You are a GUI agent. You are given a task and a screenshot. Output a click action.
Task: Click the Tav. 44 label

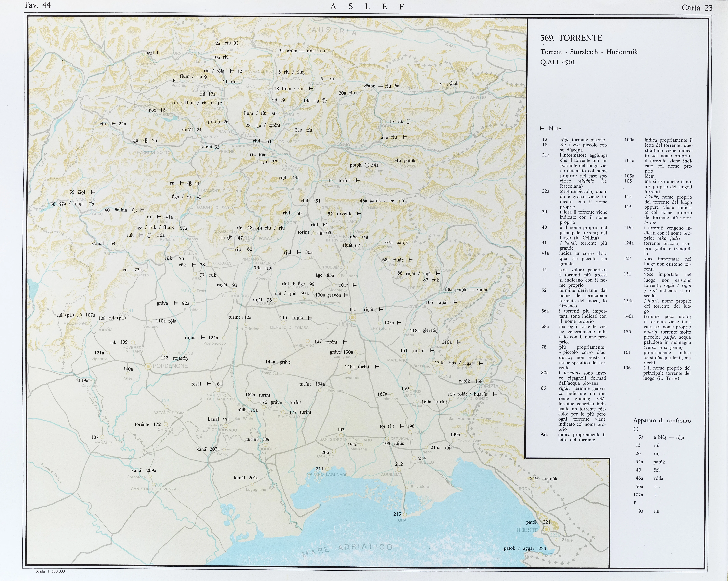37,5
